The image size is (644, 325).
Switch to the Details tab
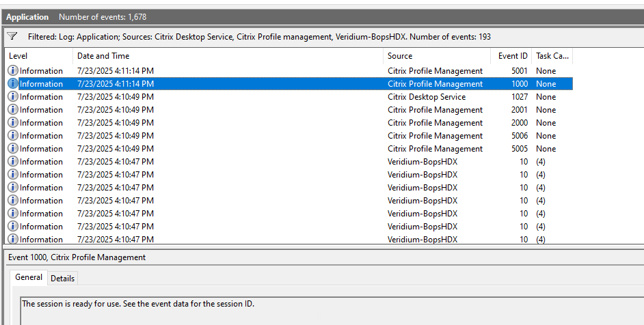62,279
